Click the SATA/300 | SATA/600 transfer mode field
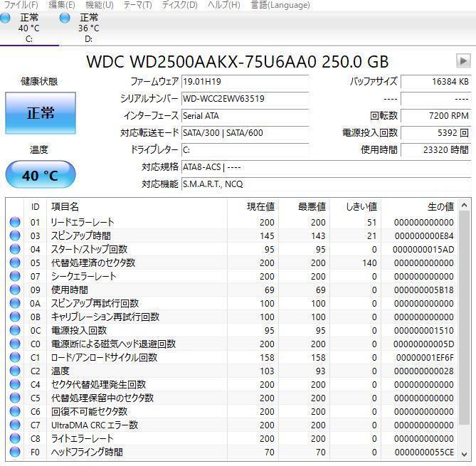This screenshot has width=476, height=466. pos(245,132)
